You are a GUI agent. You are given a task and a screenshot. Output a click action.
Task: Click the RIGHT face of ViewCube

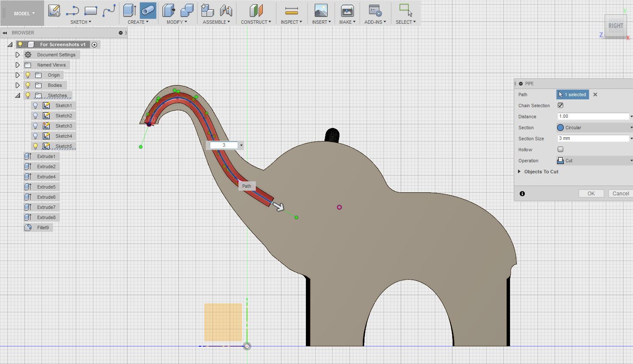pyautogui.click(x=616, y=26)
